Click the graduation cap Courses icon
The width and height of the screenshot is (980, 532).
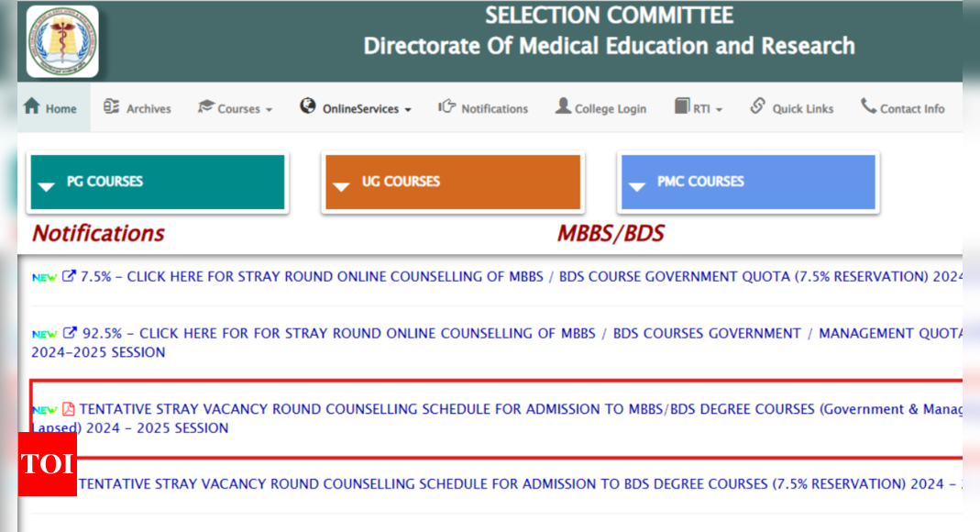[205, 106]
